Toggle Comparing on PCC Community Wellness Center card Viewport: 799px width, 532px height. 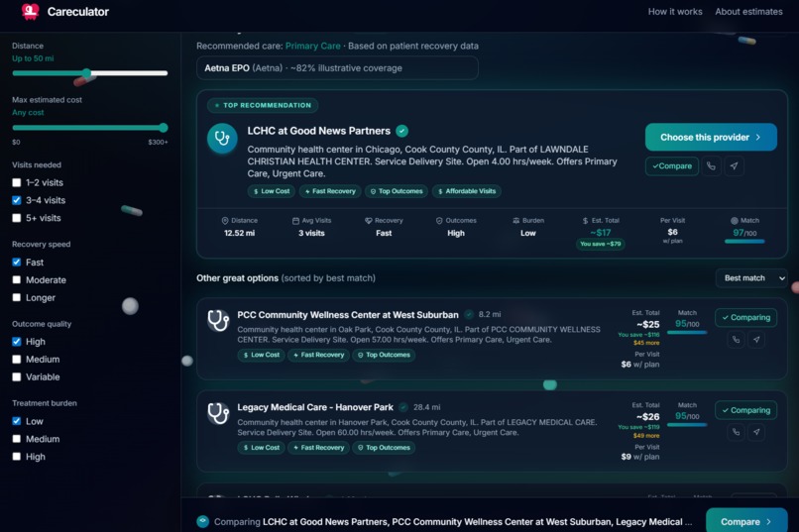pos(746,317)
